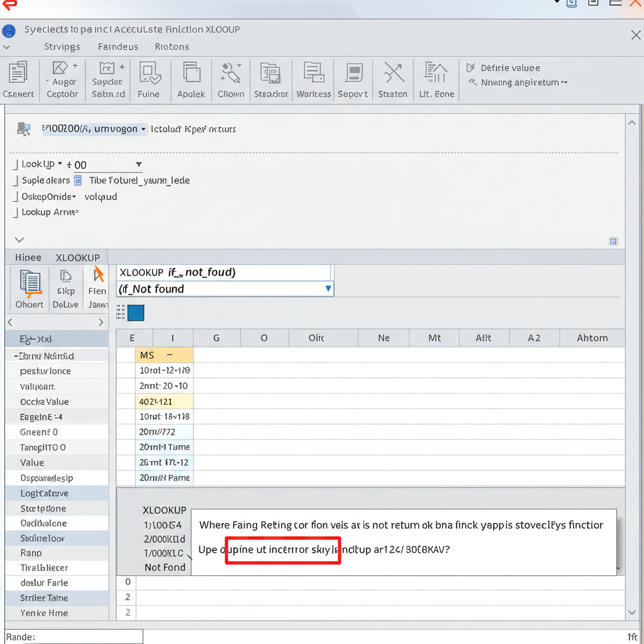Select the Ne column header
644x644 pixels.
coord(384,338)
